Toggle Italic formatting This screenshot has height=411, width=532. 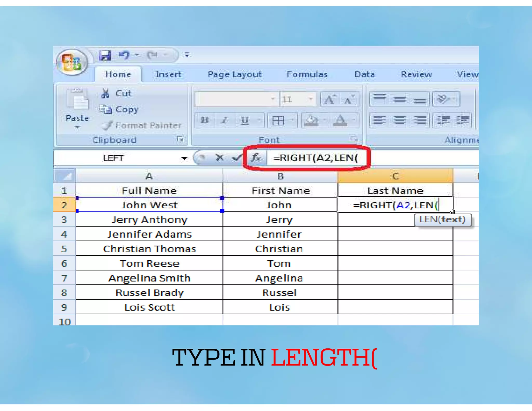[x=225, y=120]
